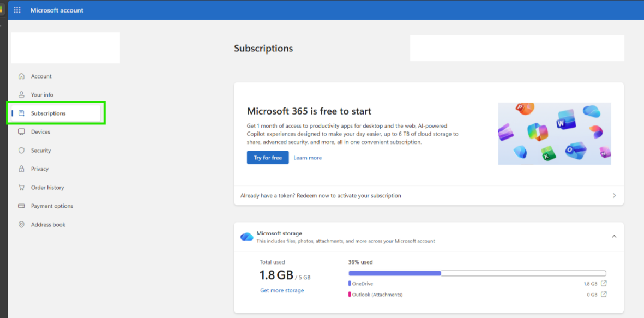Viewport: 644px width, 318px height.
Task: Click the storage usage progress bar
Action: pos(477,273)
